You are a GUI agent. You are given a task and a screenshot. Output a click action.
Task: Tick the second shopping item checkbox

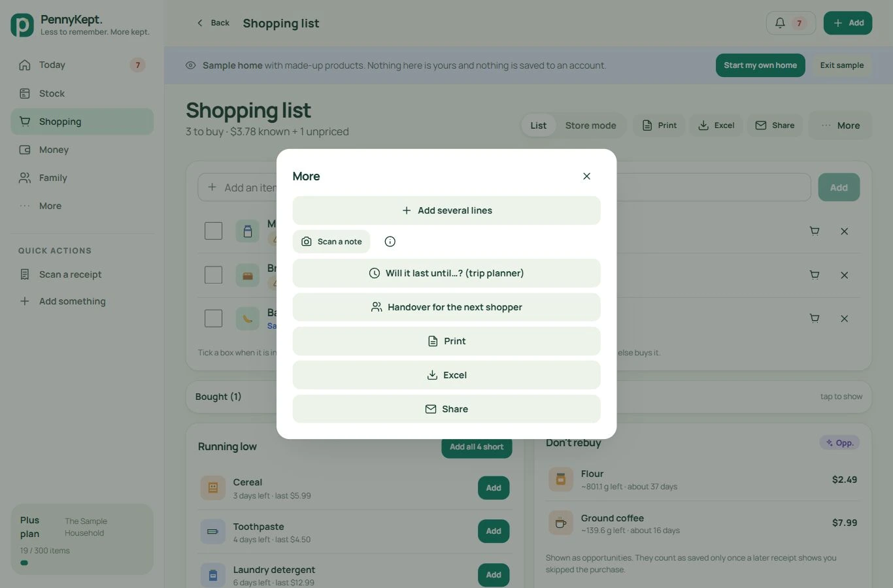coord(213,274)
